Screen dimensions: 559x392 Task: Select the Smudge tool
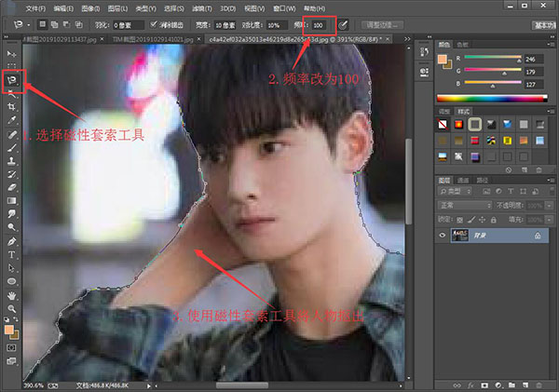pyautogui.click(x=11, y=214)
